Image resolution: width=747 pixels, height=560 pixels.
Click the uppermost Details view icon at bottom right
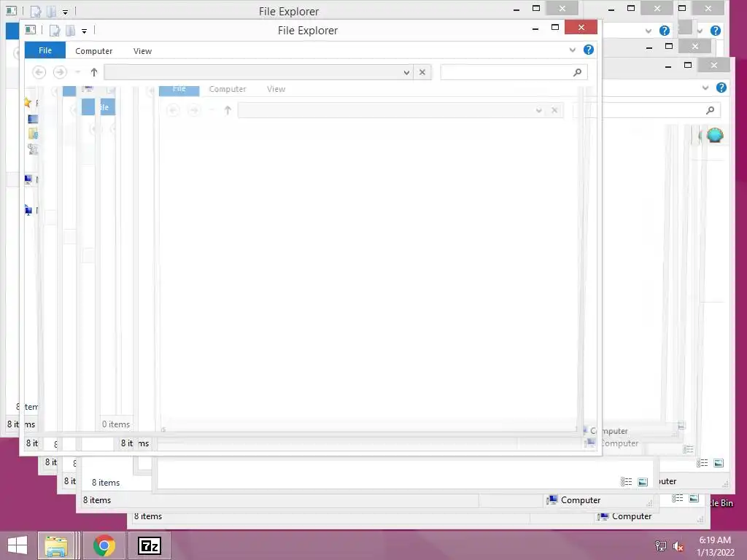703,463
